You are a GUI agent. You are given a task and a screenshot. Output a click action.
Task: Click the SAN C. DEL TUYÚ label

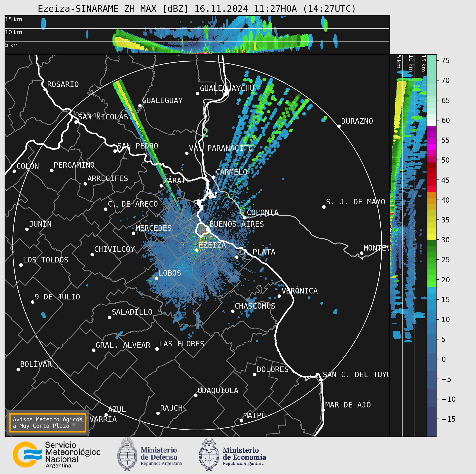356,375
